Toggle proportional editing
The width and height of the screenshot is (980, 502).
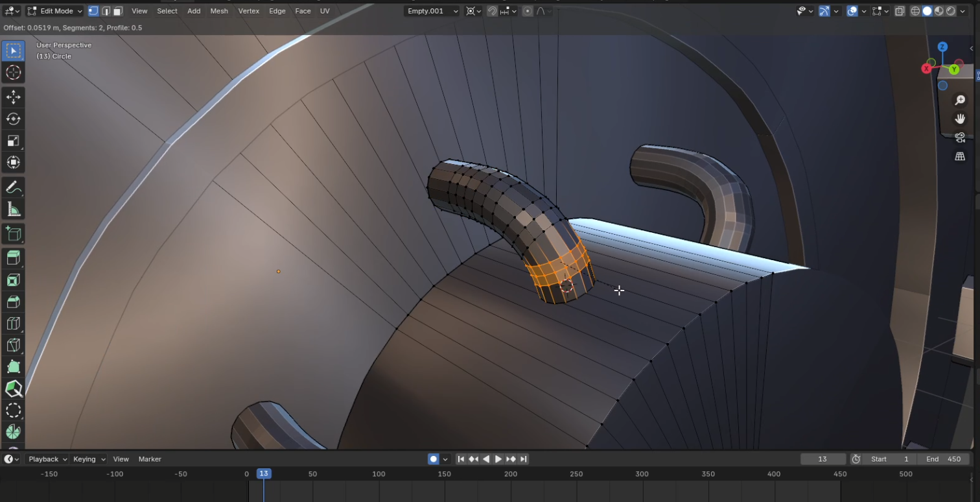tap(528, 11)
